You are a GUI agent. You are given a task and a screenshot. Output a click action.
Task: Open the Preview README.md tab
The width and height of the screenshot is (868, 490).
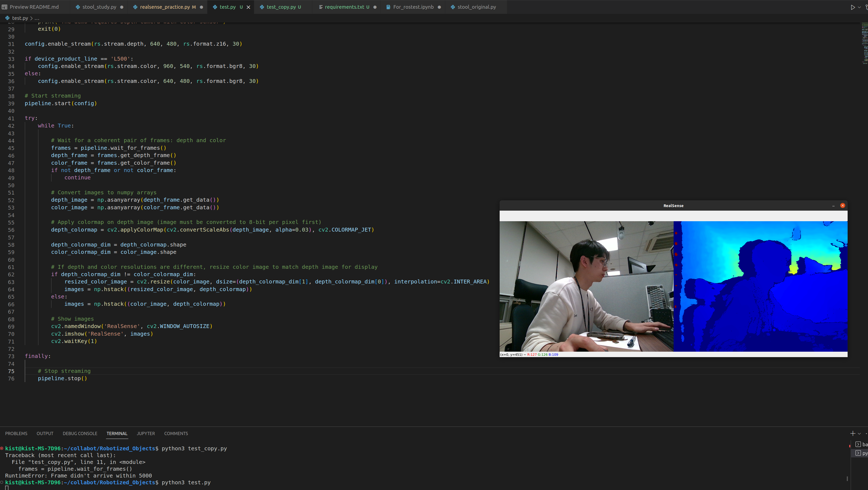(x=34, y=7)
